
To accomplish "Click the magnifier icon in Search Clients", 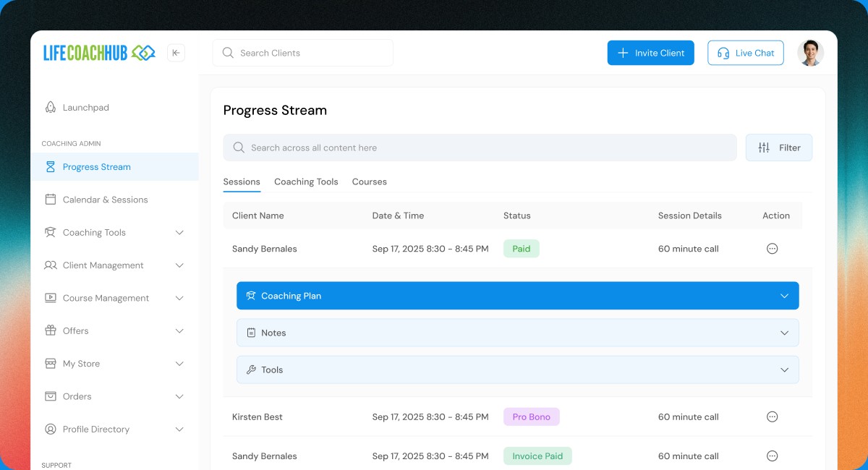I will pyautogui.click(x=228, y=53).
